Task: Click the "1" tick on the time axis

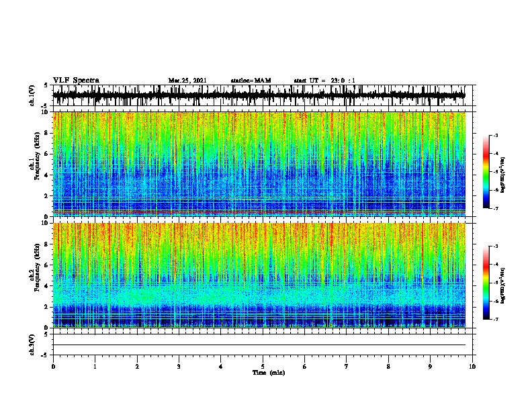Action: (95, 367)
